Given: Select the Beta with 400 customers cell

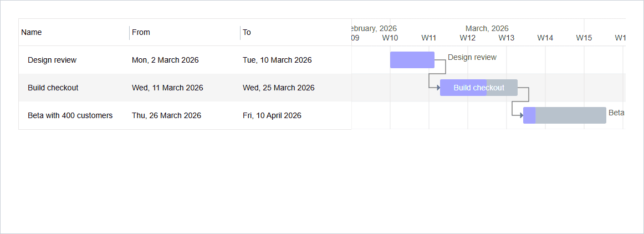Looking at the screenshot, I should point(74,115).
